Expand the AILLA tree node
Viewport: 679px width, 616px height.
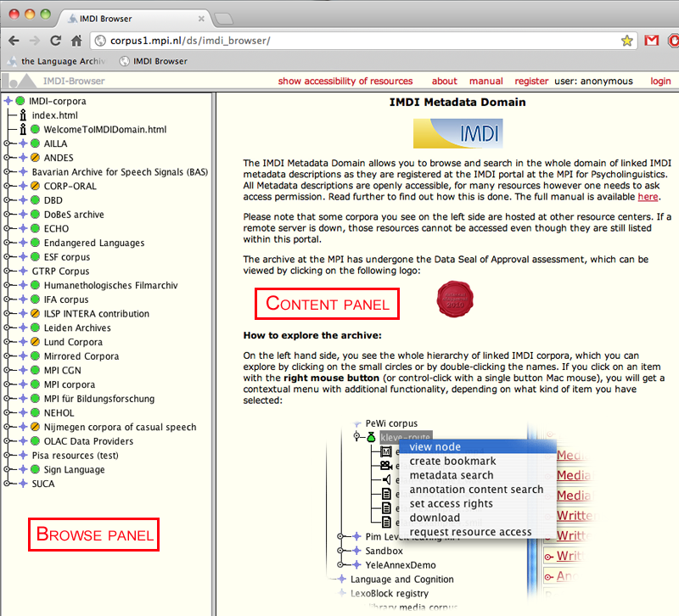pyautogui.click(x=7, y=143)
